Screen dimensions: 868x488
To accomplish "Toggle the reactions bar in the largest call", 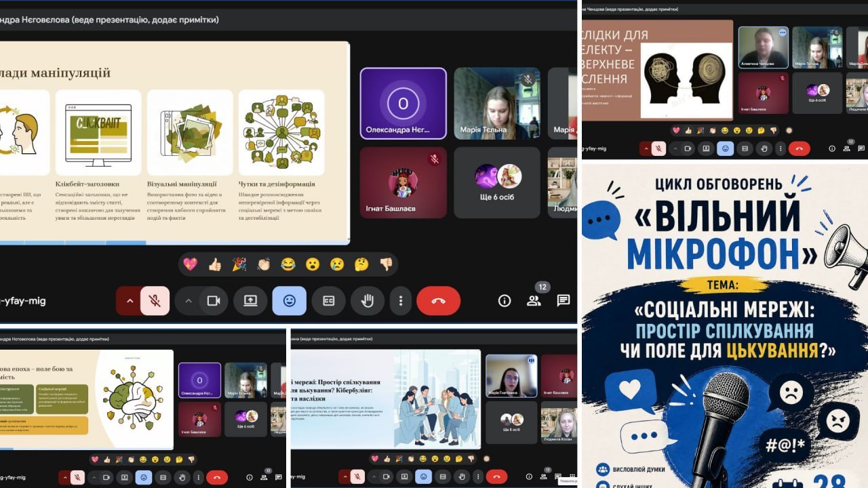I will (290, 301).
